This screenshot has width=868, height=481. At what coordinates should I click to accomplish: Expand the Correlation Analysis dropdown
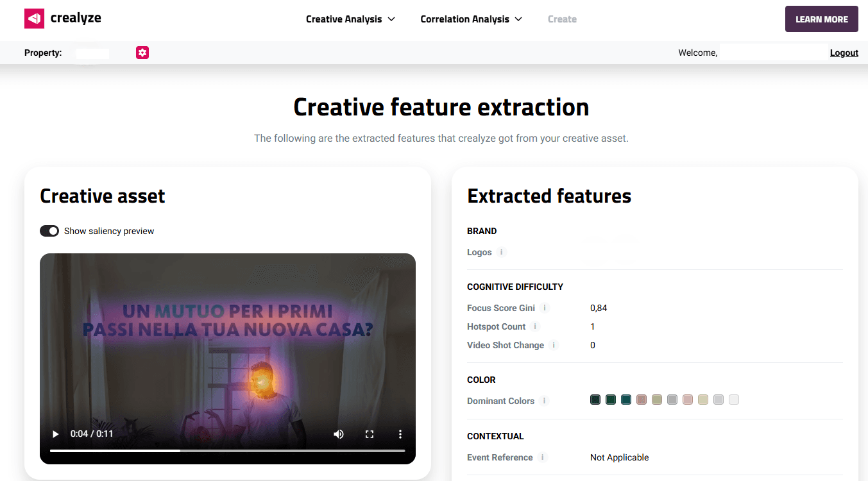point(471,19)
